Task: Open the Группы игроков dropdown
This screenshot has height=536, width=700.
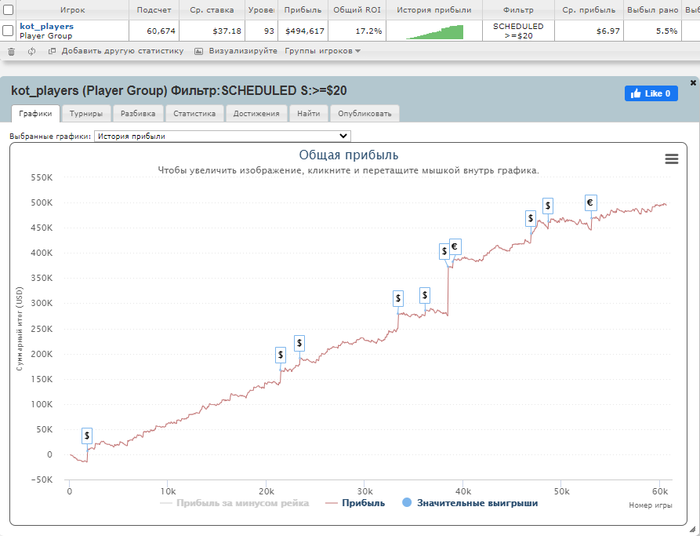Action: click(322, 51)
